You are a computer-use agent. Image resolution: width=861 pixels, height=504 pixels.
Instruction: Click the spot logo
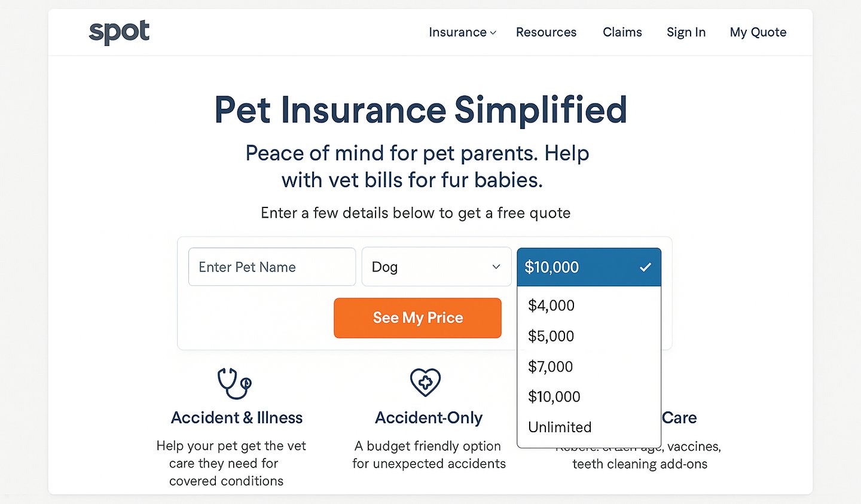point(119,32)
